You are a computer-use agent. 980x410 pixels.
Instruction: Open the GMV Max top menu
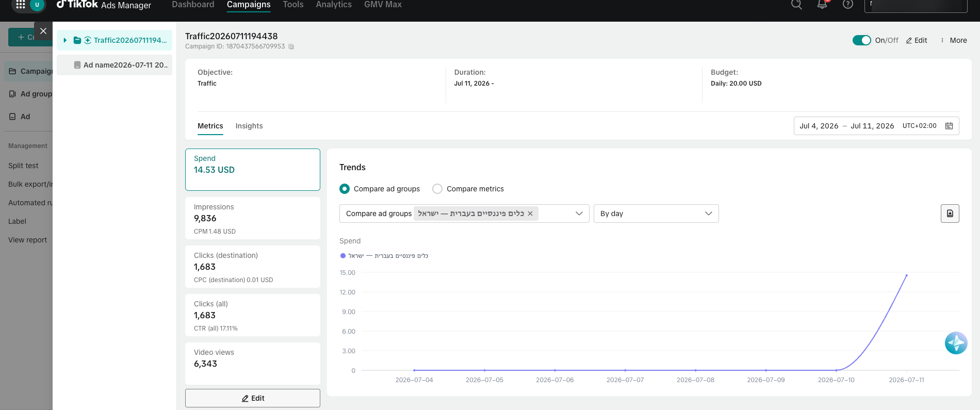383,5
